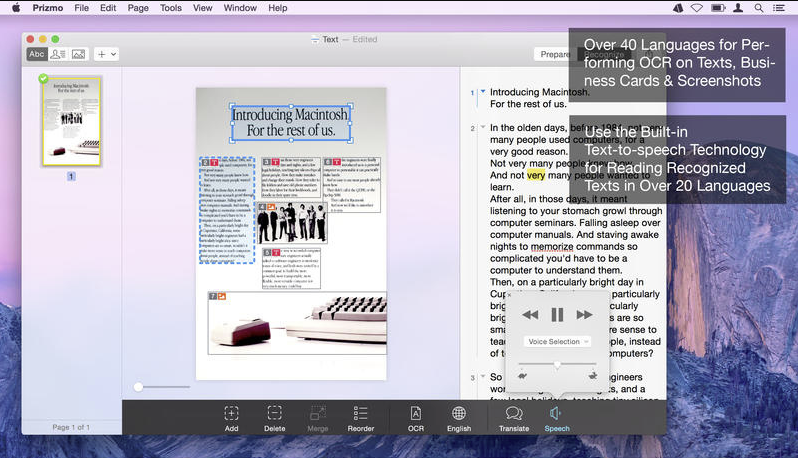The height and width of the screenshot is (458, 798).
Task: Collapse the first text block triangle
Action: (482, 92)
